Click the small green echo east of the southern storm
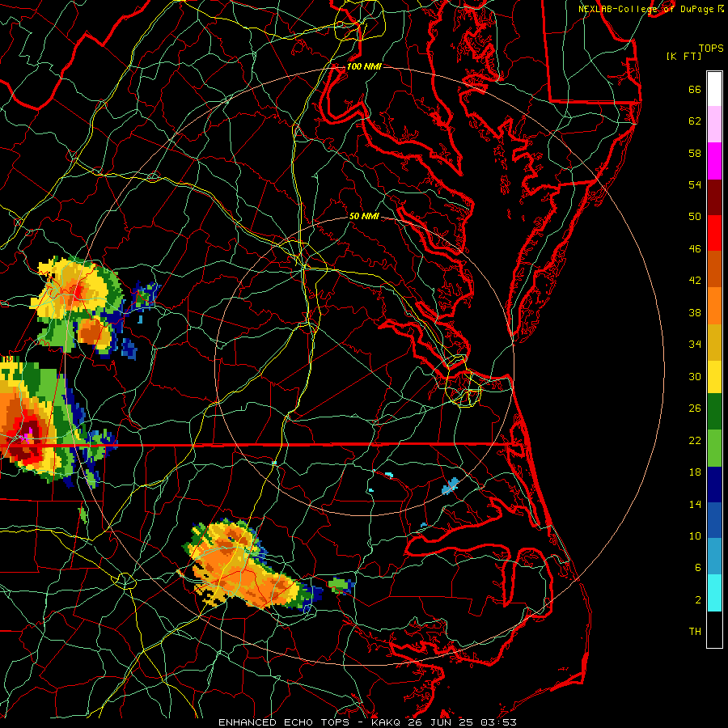Screen dimensions: 728x728 [x=341, y=585]
